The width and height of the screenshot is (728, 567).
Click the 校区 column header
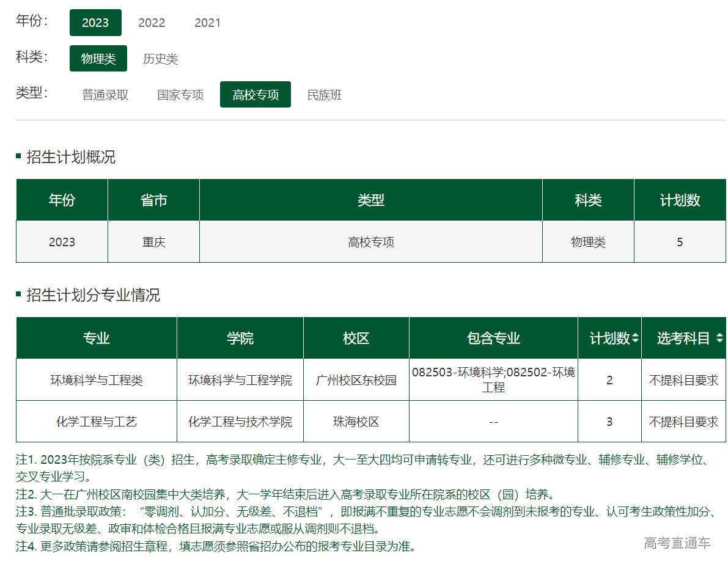click(x=356, y=338)
